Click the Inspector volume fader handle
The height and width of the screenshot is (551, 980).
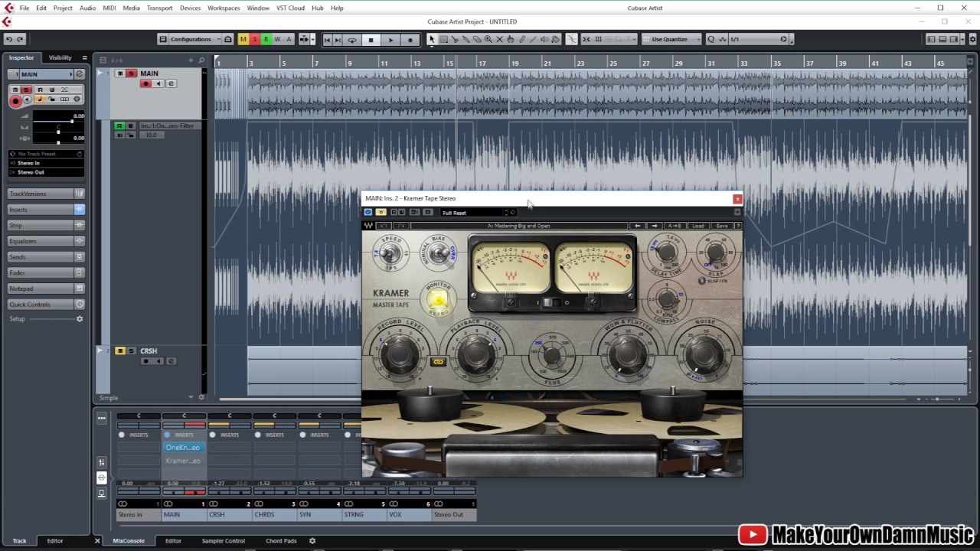coord(73,122)
